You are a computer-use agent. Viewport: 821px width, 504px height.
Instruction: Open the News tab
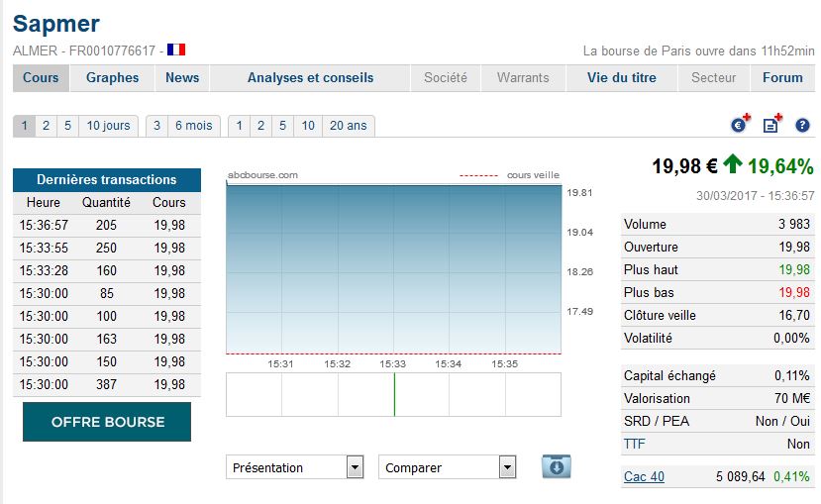coord(182,78)
